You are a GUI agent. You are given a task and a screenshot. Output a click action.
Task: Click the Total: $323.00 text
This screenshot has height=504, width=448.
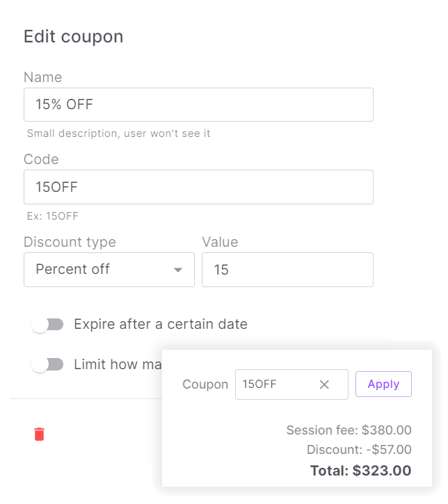click(360, 471)
